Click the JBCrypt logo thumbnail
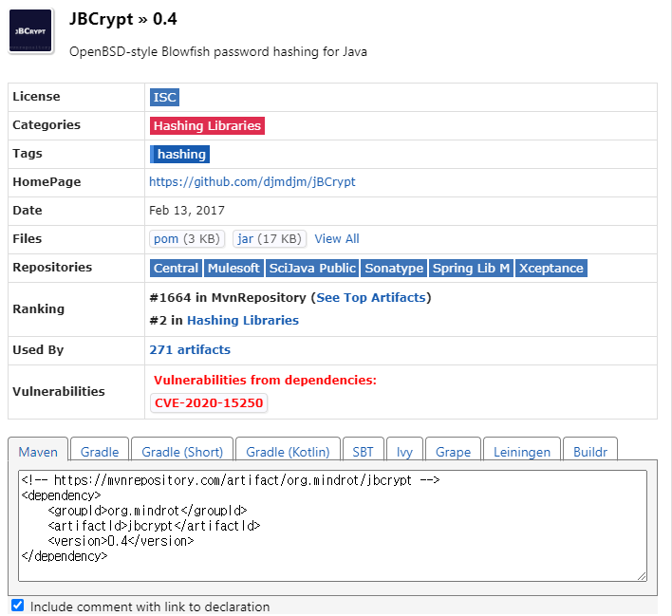 coord(30,31)
